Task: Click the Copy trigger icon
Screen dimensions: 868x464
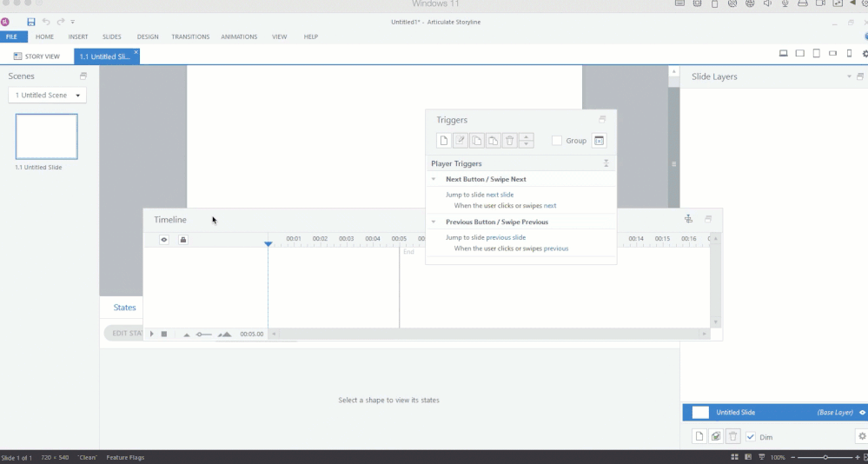Action: click(x=477, y=141)
